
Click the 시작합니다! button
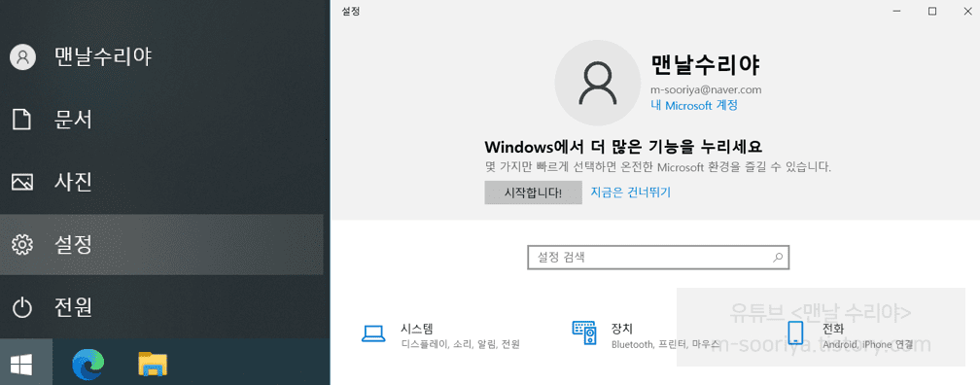(x=533, y=192)
